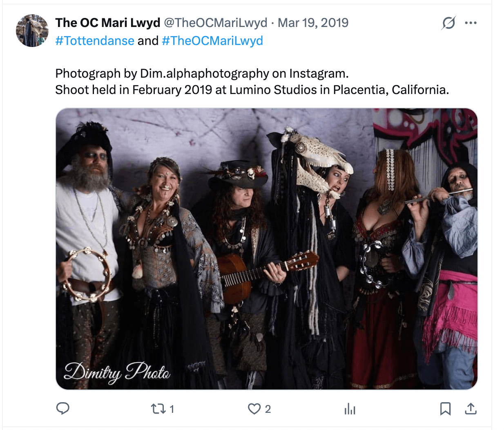The width and height of the screenshot is (504, 430).
Task: Open The OC Mari Lwyd profile avatar
Action: coord(32,31)
